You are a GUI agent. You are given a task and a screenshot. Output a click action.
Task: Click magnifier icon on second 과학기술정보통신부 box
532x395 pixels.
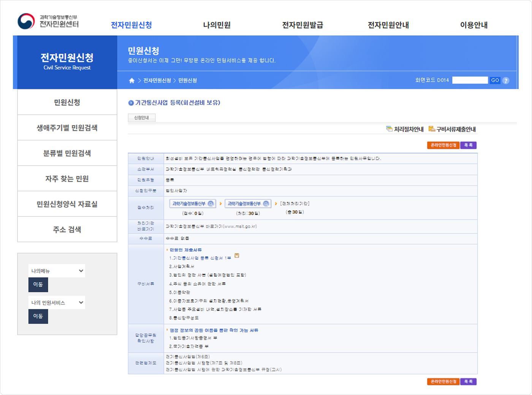click(266, 204)
